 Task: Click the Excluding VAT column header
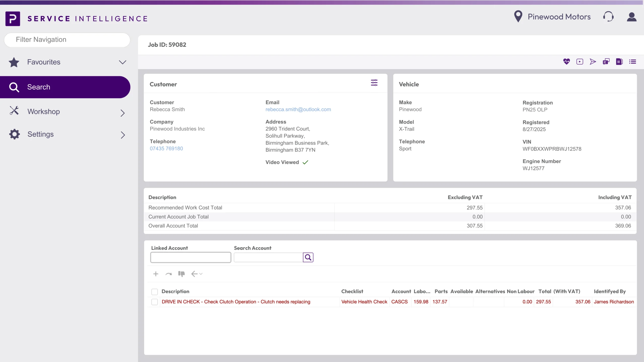(x=465, y=197)
